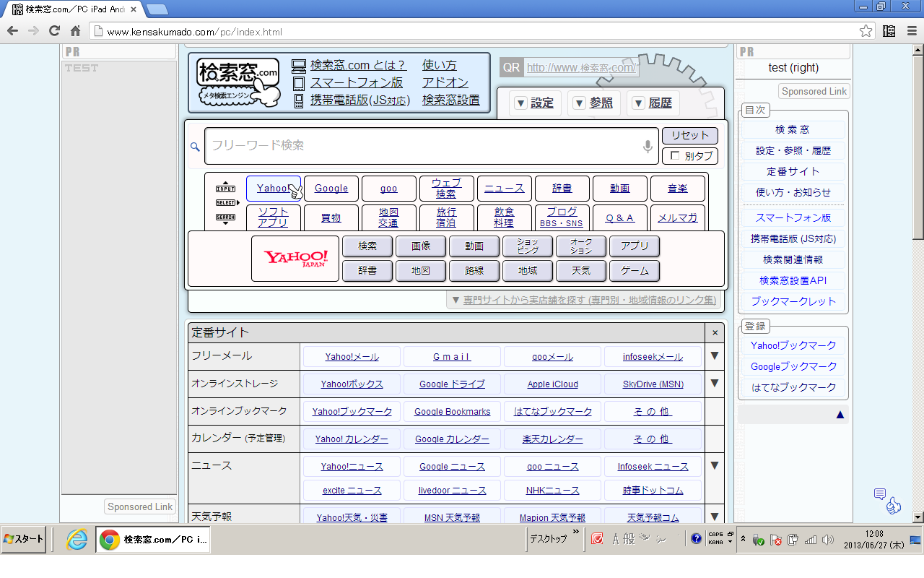Click the page vertical scrollbar down arrow
Viewport: 924px width, 578px height.
(x=918, y=517)
